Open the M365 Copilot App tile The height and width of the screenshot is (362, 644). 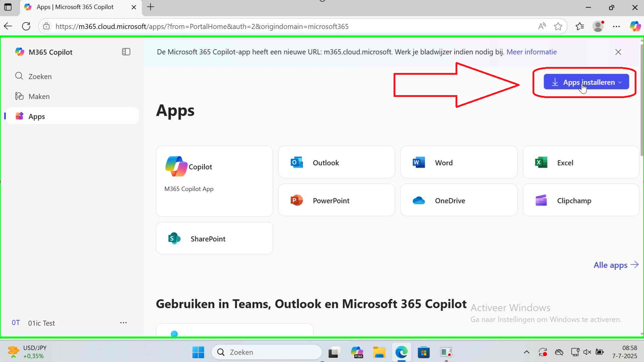click(x=214, y=181)
